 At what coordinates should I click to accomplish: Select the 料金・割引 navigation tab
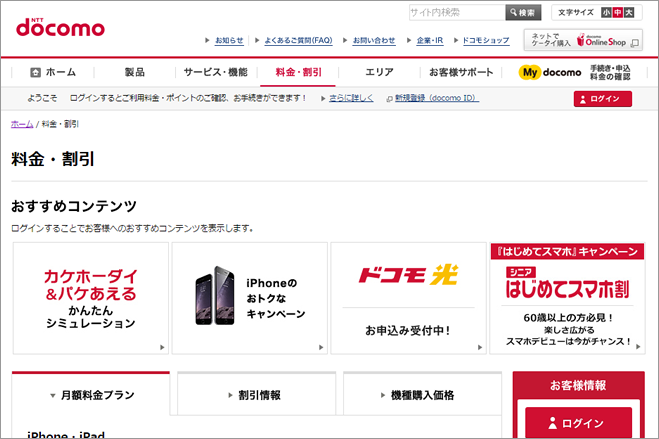coord(298,72)
